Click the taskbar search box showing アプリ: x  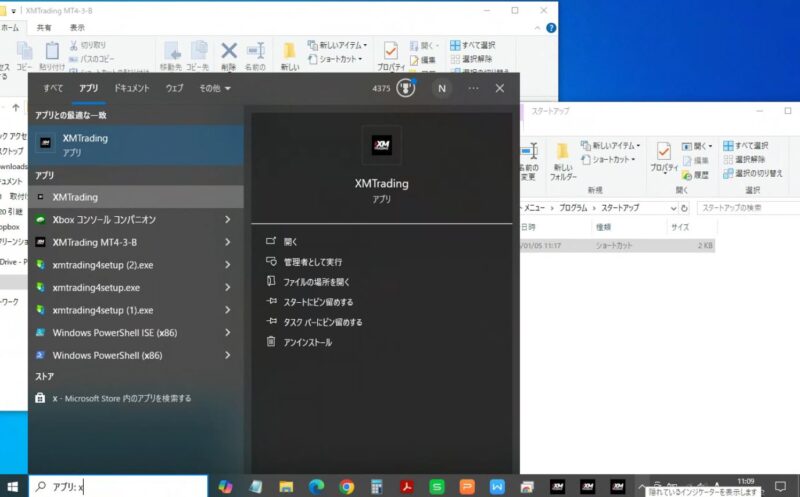pyautogui.click(x=118, y=486)
